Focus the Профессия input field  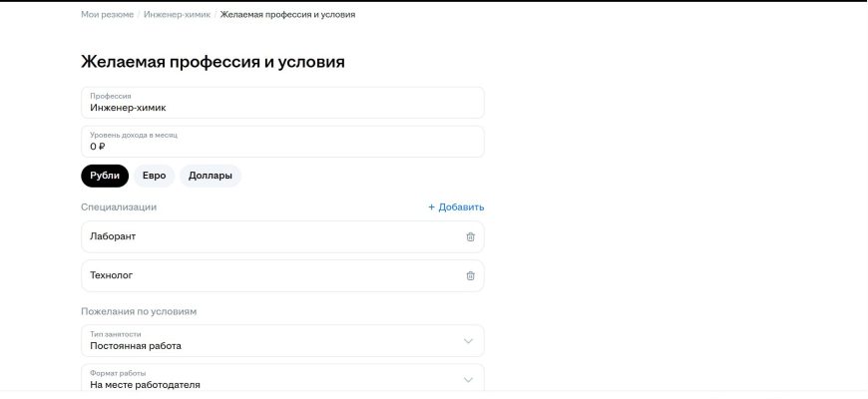282,103
